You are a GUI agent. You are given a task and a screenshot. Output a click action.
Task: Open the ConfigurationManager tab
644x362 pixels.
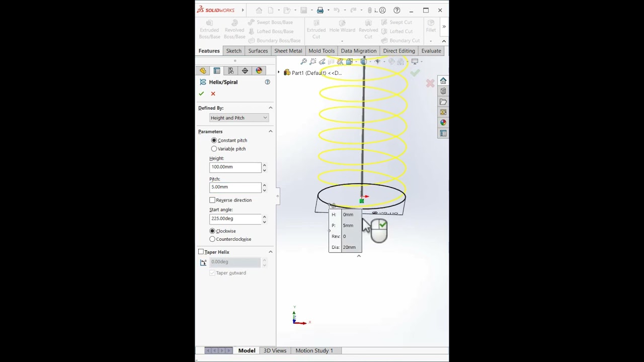[x=231, y=71]
